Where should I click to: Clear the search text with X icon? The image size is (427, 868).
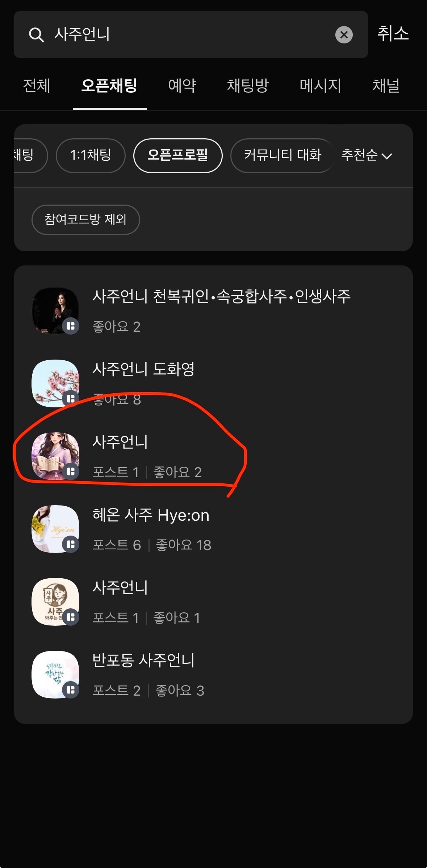pos(344,35)
